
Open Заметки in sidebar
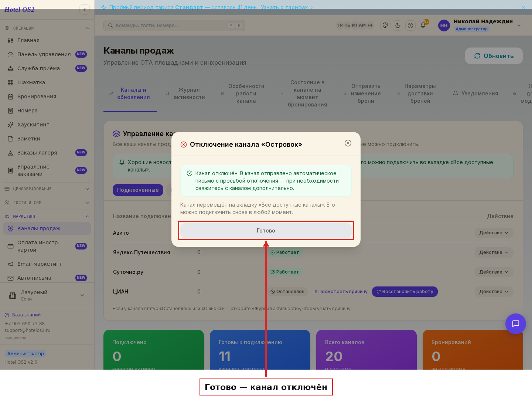(x=47, y=139)
